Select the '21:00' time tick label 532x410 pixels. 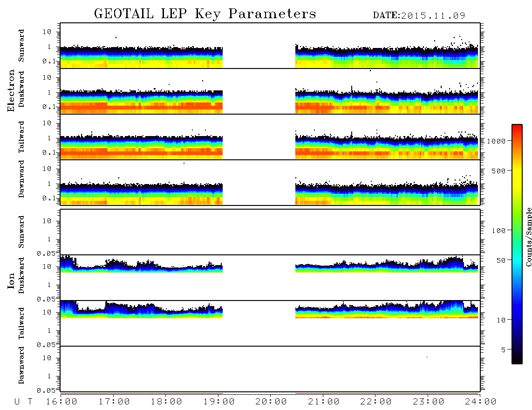tap(324, 402)
